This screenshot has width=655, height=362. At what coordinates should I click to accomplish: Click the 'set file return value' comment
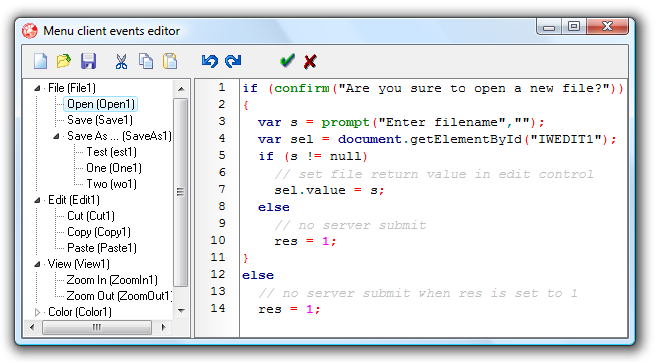(x=434, y=174)
